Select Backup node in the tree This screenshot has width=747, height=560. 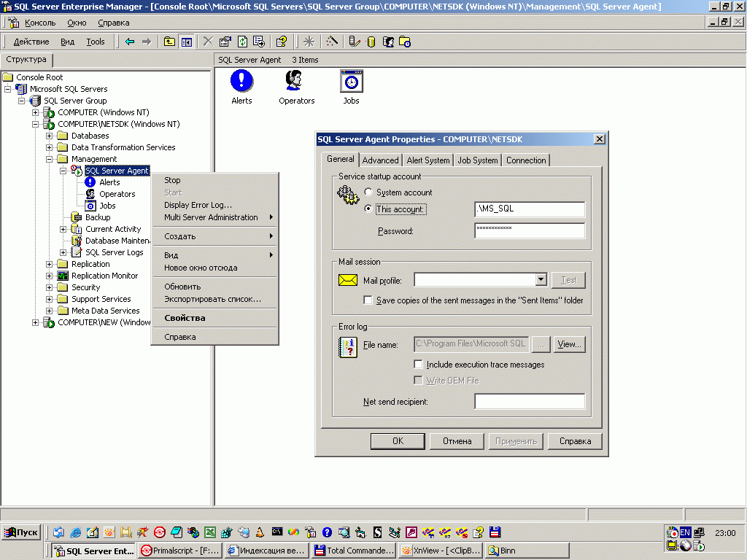(x=98, y=217)
